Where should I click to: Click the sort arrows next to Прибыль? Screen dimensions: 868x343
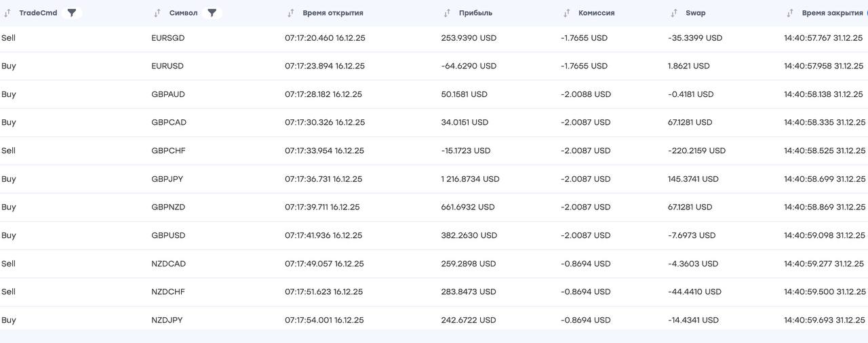click(x=447, y=13)
